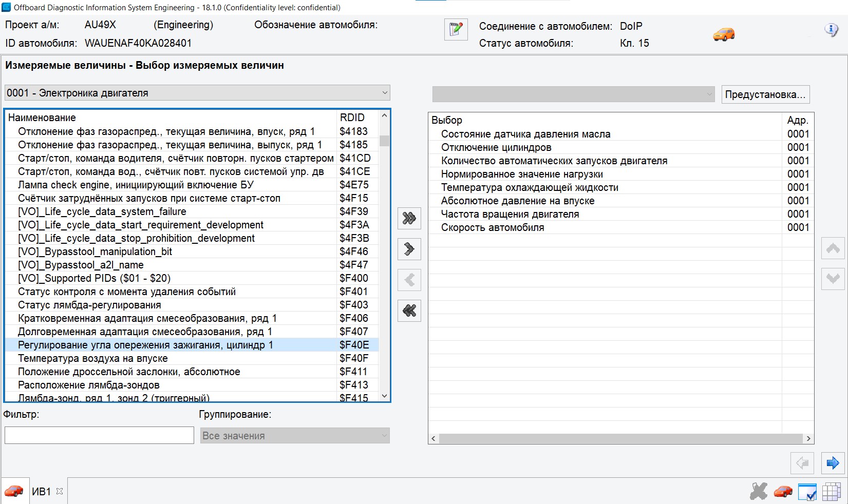Open the 'Все значения' grouping dropdown

click(295, 436)
